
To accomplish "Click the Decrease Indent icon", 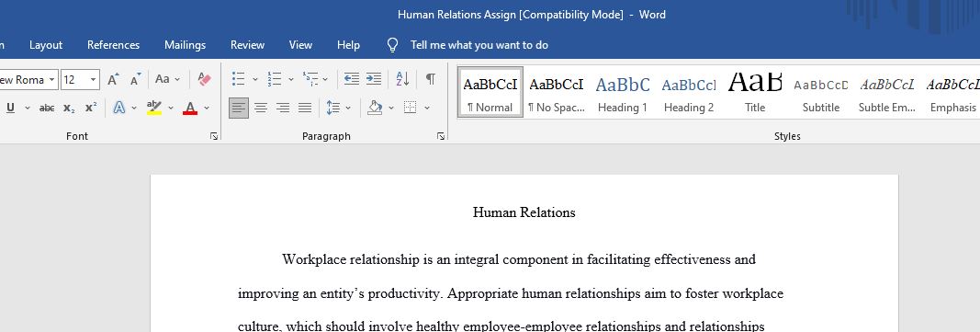I will [x=351, y=79].
